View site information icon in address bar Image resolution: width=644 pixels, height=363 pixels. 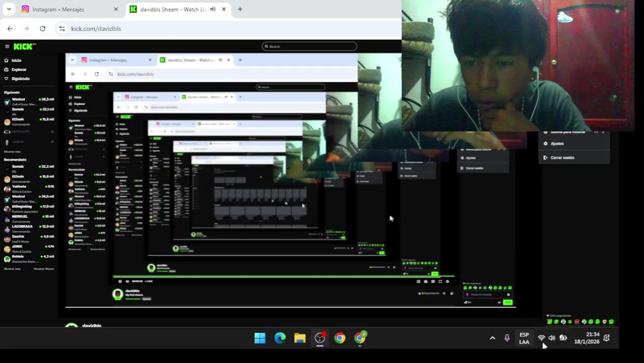61,29
